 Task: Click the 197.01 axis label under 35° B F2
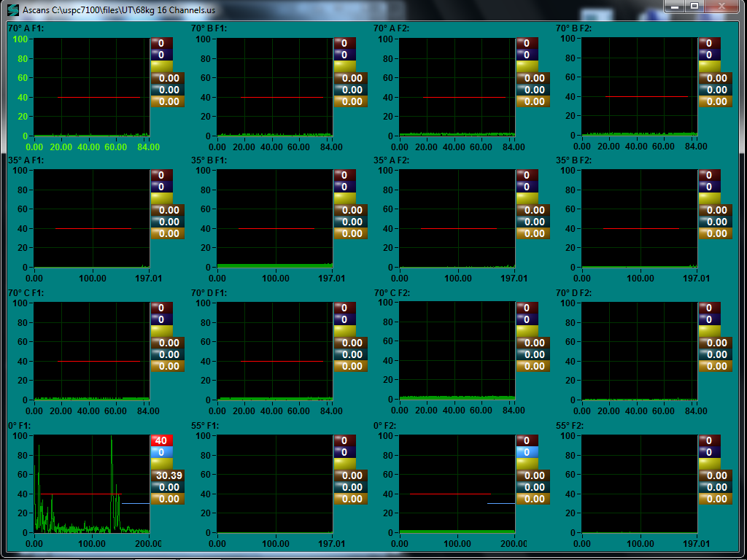click(696, 279)
